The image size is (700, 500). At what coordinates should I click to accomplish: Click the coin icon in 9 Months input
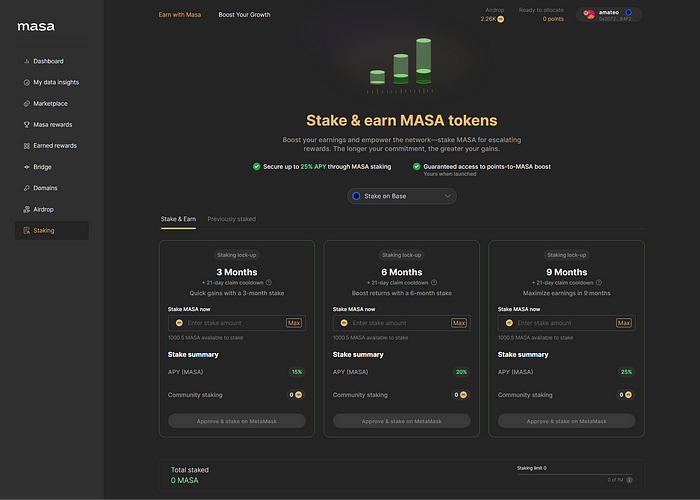[x=509, y=323]
